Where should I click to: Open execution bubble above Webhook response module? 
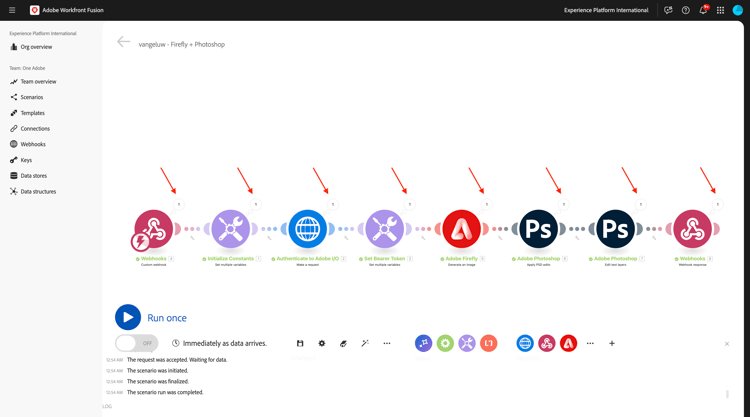(x=718, y=204)
